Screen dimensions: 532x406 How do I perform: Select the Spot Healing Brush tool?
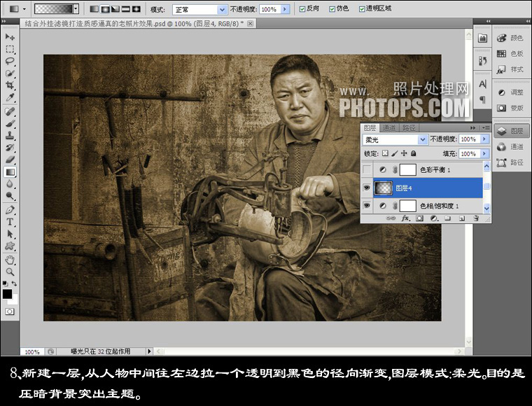[10, 111]
